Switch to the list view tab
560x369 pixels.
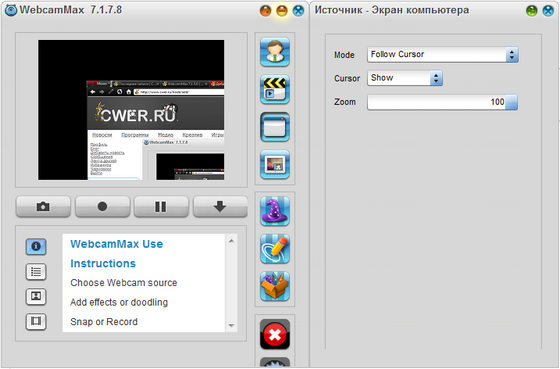tap(36, 271)
